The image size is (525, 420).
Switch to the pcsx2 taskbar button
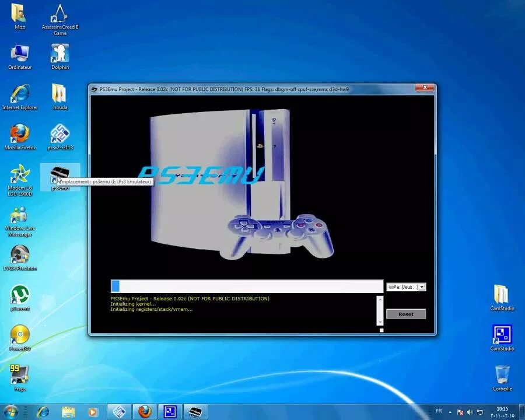point(119,412)
